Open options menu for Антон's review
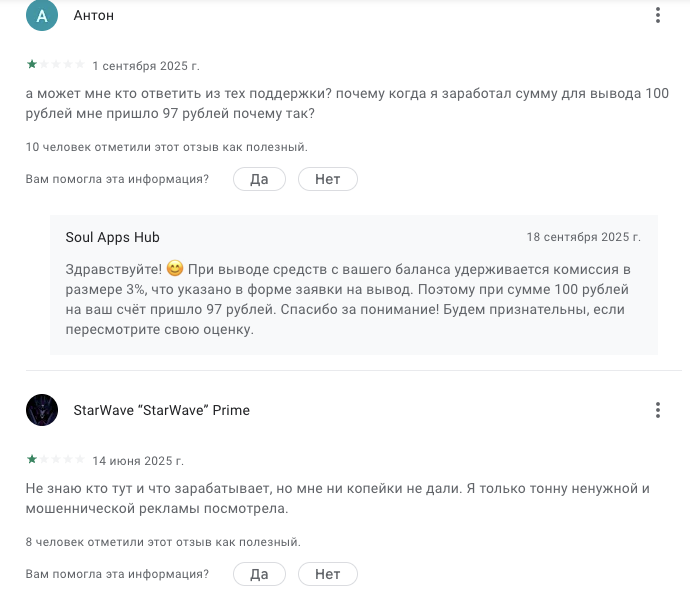 click(x=657, y=15)
